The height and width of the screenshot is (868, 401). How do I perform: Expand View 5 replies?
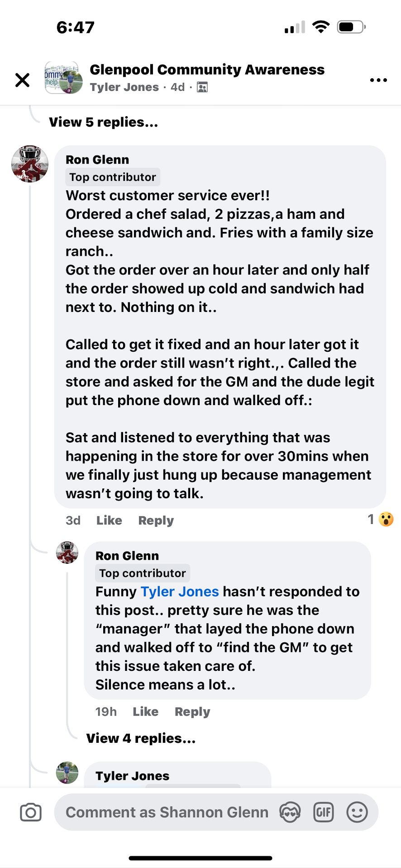pos(103,122)
